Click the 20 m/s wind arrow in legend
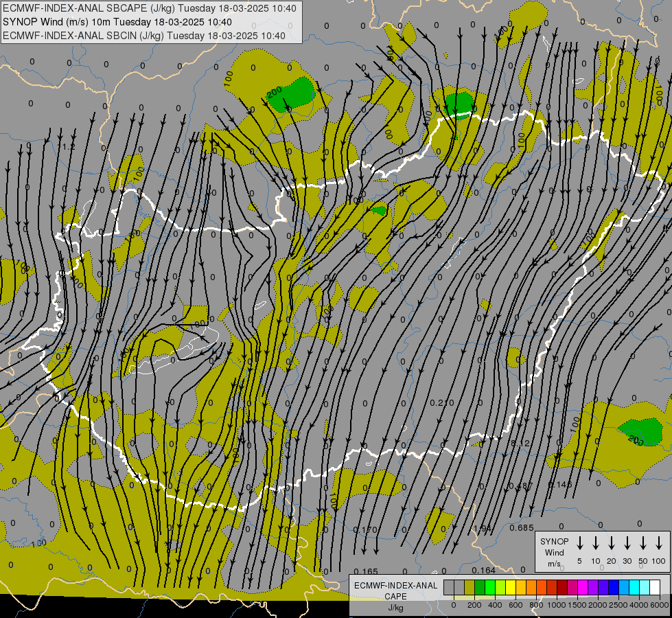Screen dimensions: 672x618 click(612, 543)
